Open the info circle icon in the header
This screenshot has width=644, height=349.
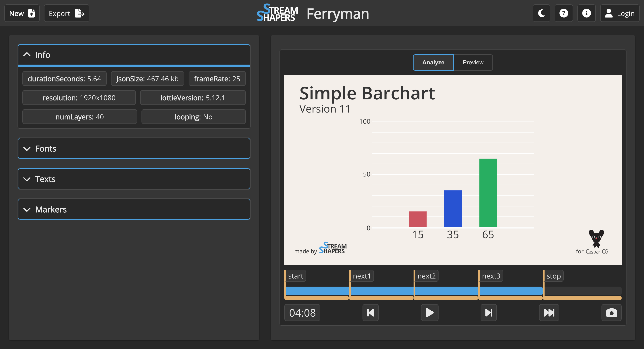tap(586, 13)
